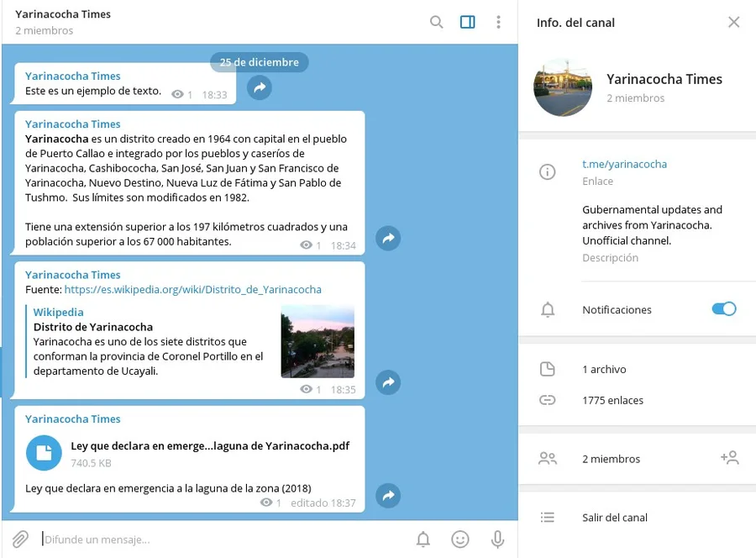Open the 'Ley que declara en emerge...' PDF filename

pyautogui.click(x=210, y=446)
